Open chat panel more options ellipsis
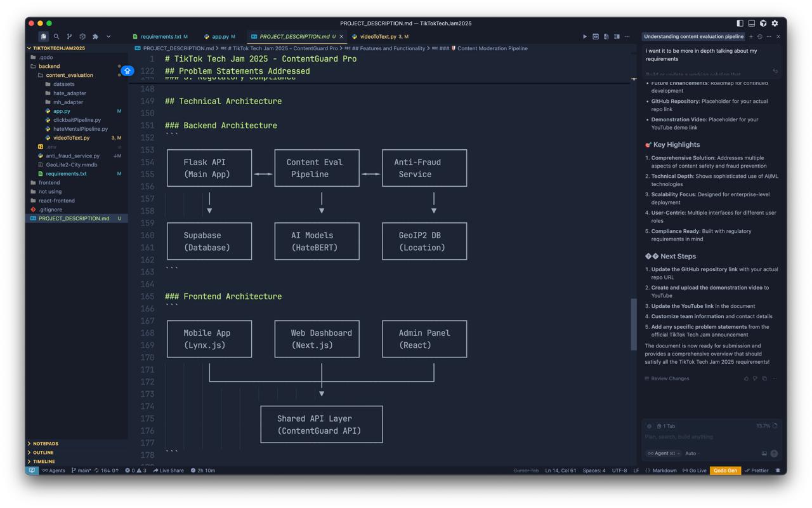Screen dimensions: 812x508 769,37
